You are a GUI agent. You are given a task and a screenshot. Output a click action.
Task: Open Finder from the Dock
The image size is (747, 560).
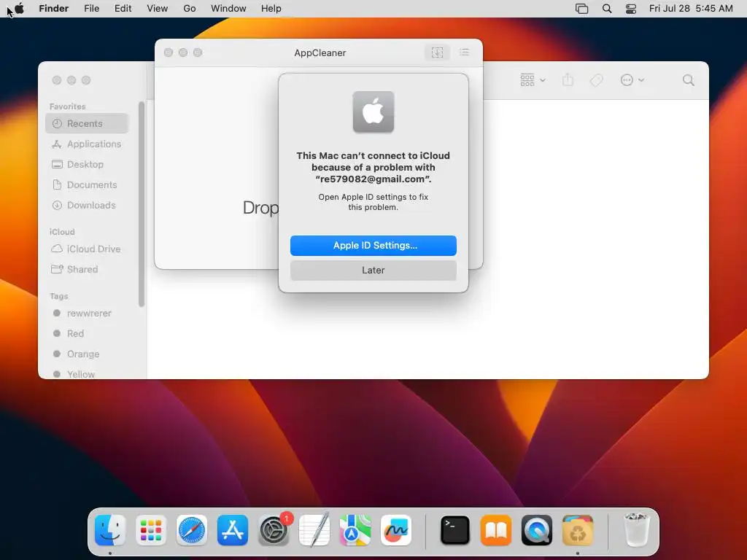pyautogui.click(x=110, y=530)
